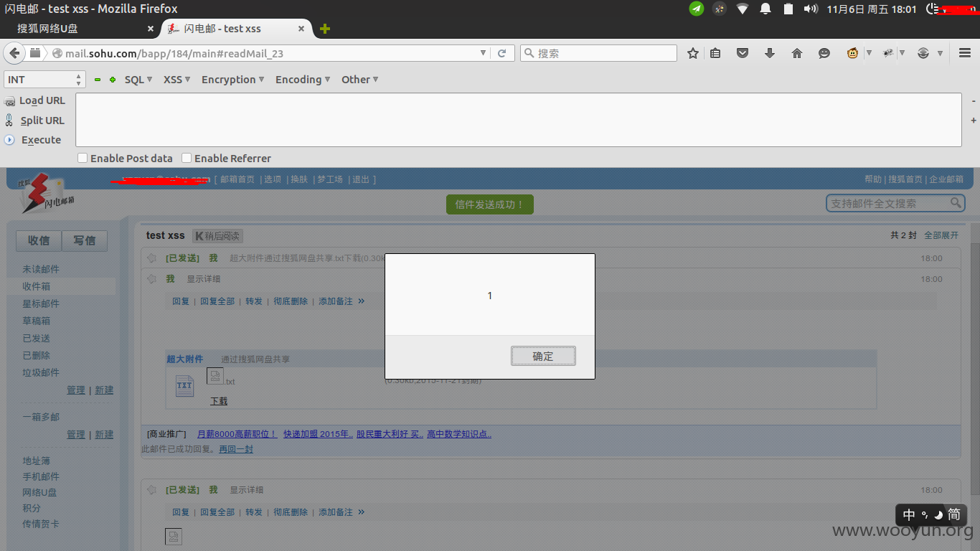Click the 添加备注 double-arrow in the first message
The width and height of the screenshot is (980, 551).
[x=361, y=301]
